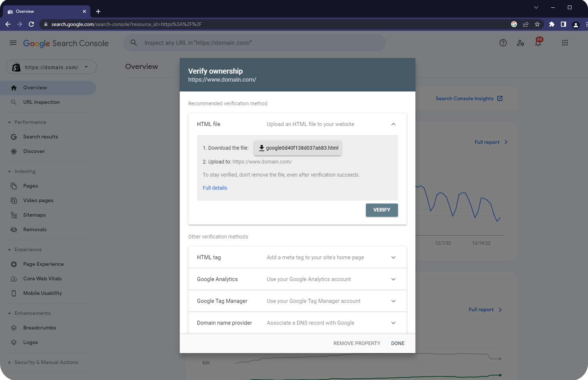Expand the HTML tag verification method
Viewport: 588px width, 380px height.
click(393, 257)
